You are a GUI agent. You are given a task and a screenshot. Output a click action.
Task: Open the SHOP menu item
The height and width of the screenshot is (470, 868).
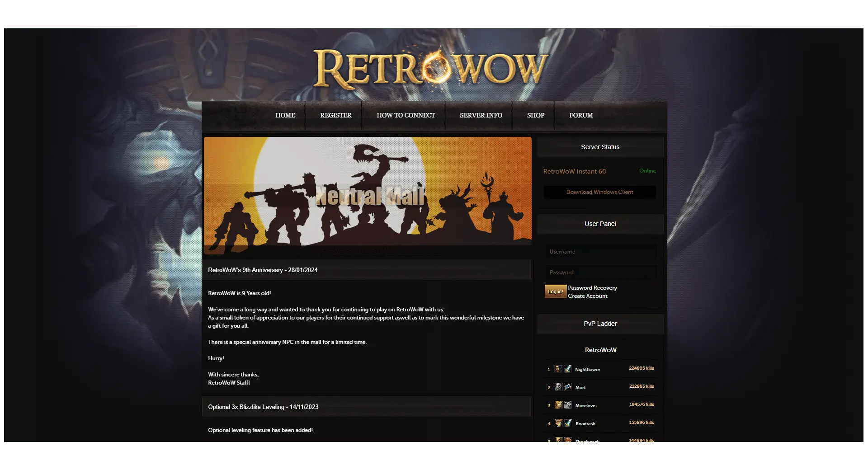(x=536, y=115)
